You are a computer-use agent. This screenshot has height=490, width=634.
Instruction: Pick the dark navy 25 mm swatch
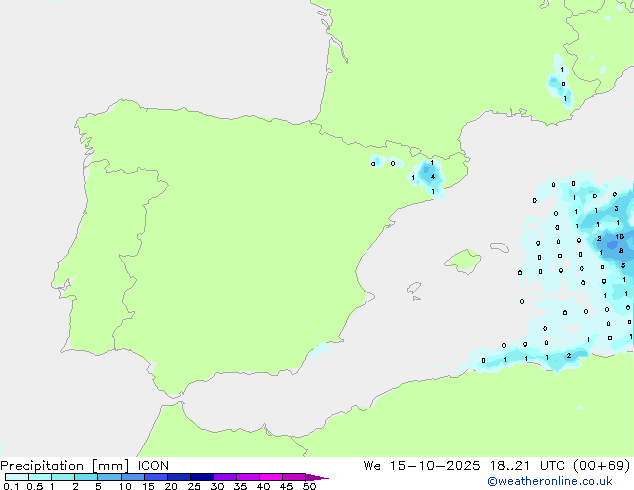point(201,478)
